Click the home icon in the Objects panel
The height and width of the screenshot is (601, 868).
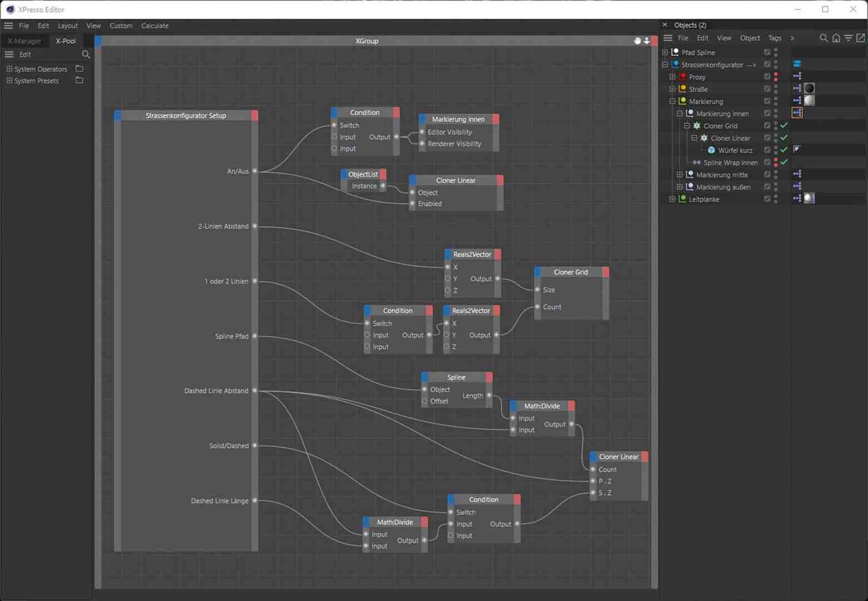point(836,38)
